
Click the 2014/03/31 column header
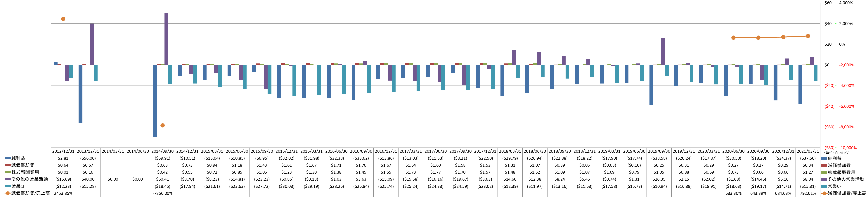[113, 151]
